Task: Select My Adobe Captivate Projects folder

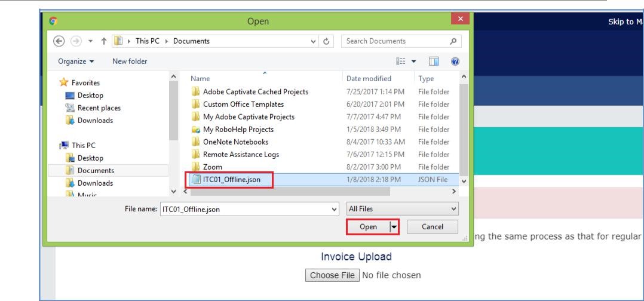Action: click(249, 117)
